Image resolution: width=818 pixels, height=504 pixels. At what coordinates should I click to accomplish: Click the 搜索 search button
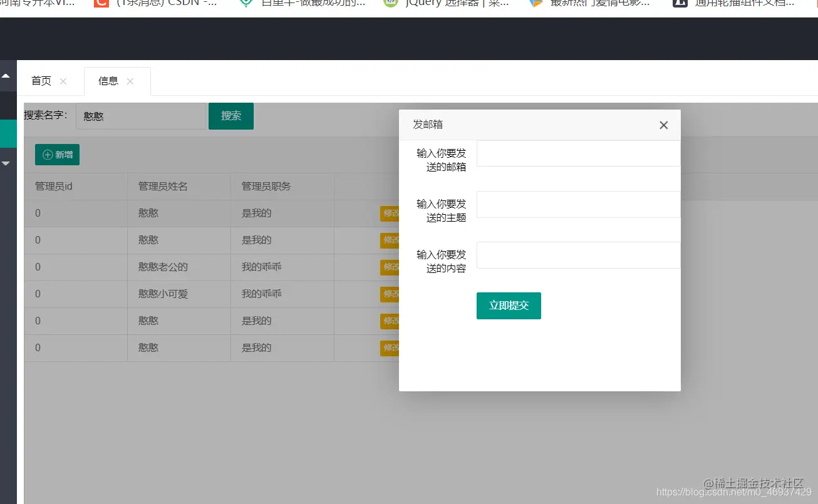[230, 116]
